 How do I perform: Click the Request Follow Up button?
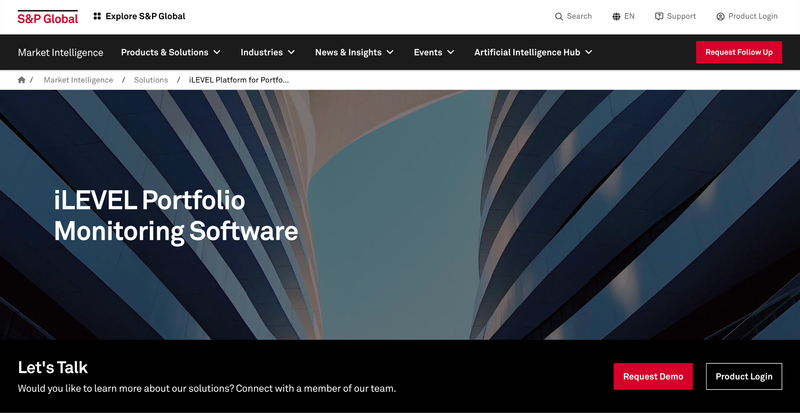pos(739,52)
